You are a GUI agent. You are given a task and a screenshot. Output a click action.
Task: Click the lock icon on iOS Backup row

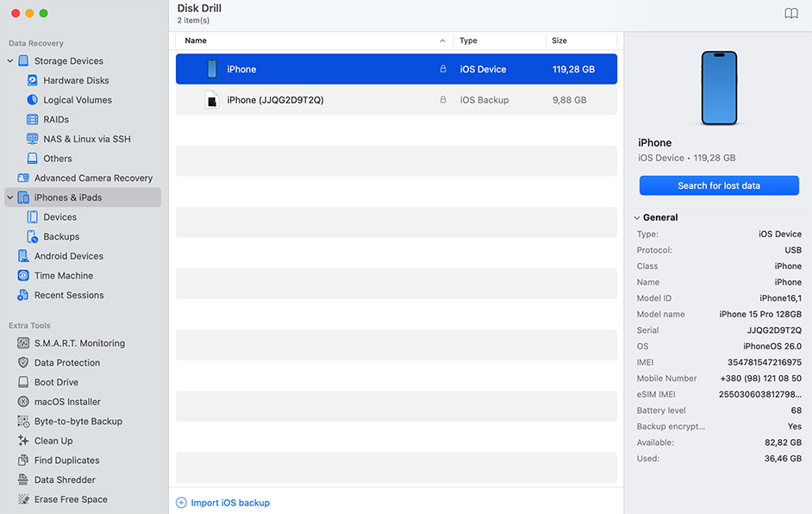click(x=443, y=99)
